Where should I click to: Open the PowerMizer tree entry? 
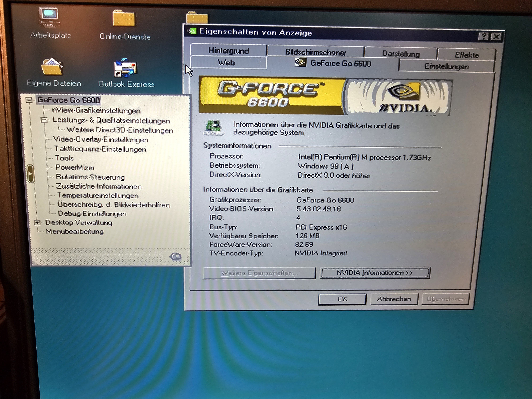[x=75, y=167]
